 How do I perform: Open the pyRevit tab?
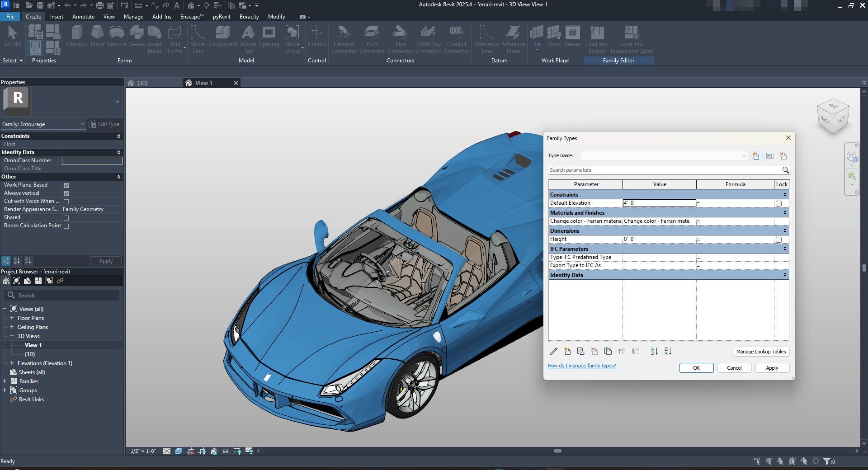coord(222,17)
